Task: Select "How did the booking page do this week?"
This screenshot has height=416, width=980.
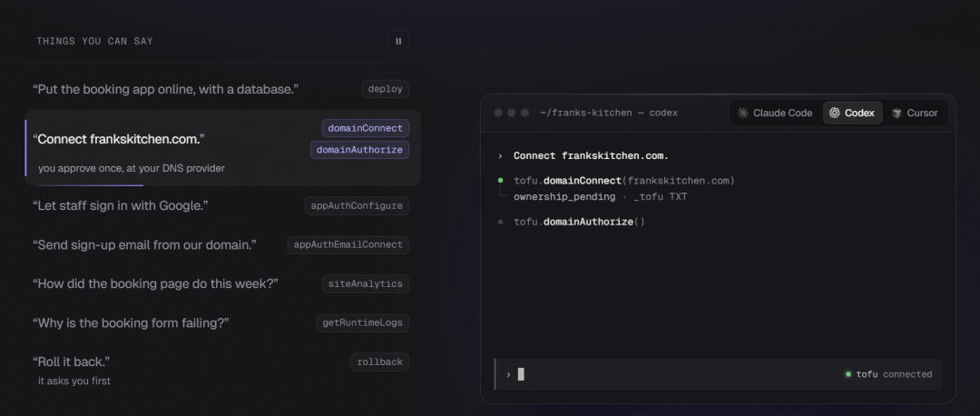Action: pyautogui.click(x=155, y=284)
